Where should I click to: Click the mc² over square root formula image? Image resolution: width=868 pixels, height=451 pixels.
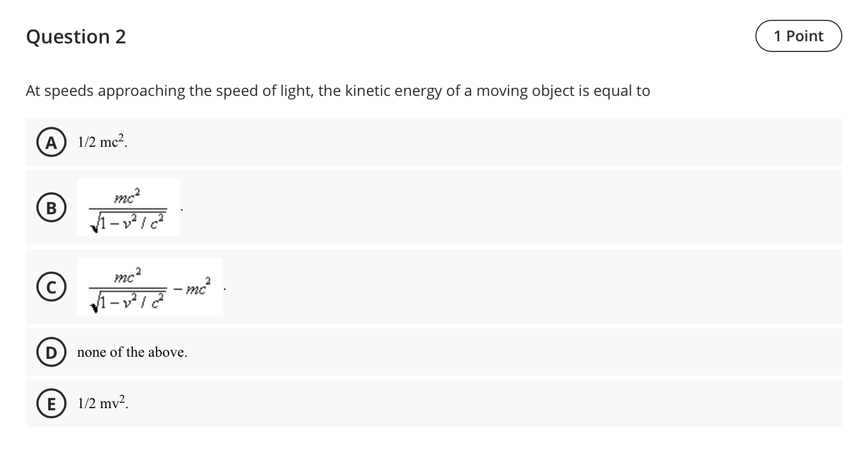pos(129,207)
